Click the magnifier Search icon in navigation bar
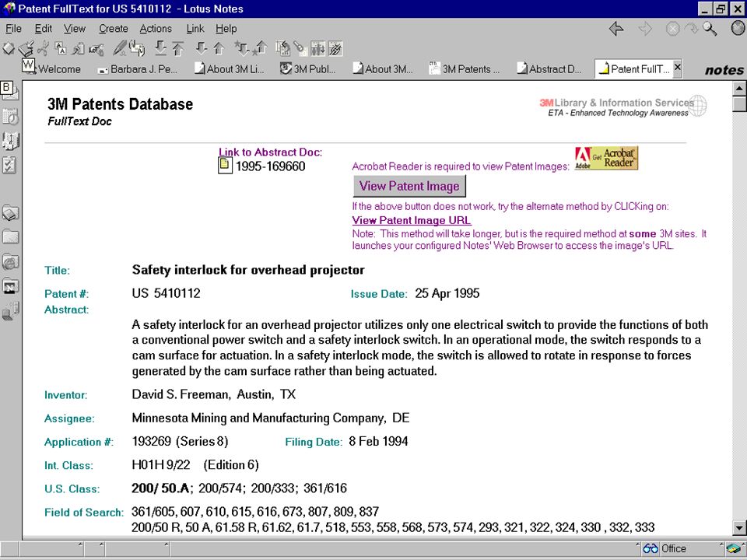The width and height of the screenshot is (747, 560). tap(710, 29)
